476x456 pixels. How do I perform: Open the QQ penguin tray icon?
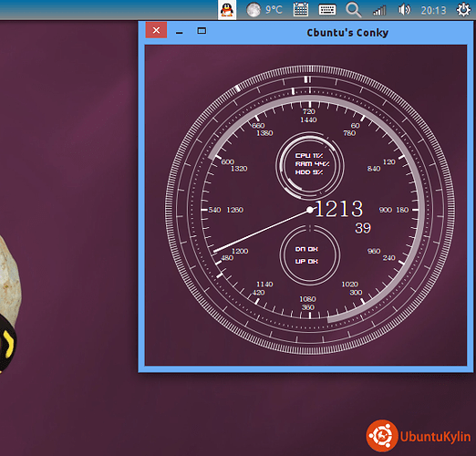pyautogui.click(x=227, y=10)
